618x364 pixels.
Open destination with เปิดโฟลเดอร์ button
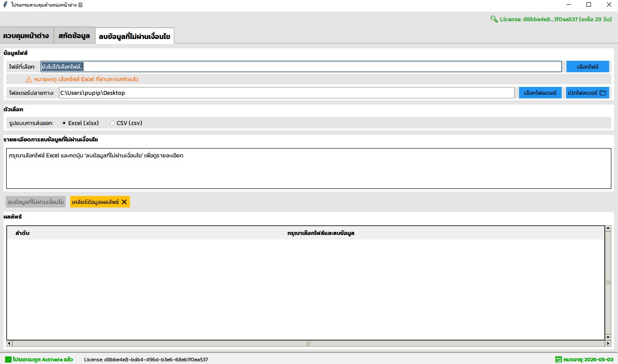pyautogui.click(x=587, y=93)
